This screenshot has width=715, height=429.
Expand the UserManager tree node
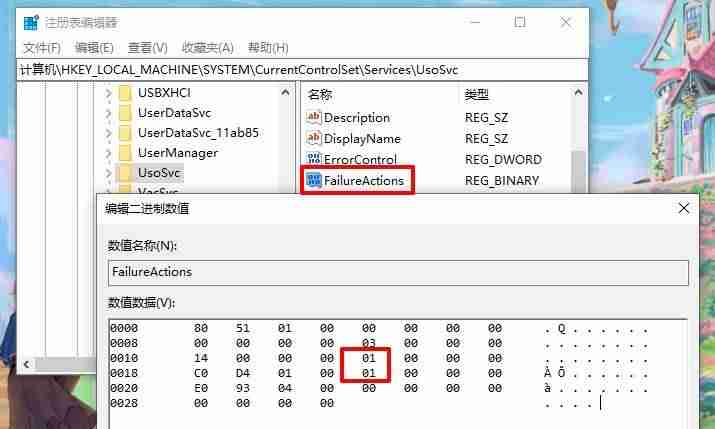108,153
